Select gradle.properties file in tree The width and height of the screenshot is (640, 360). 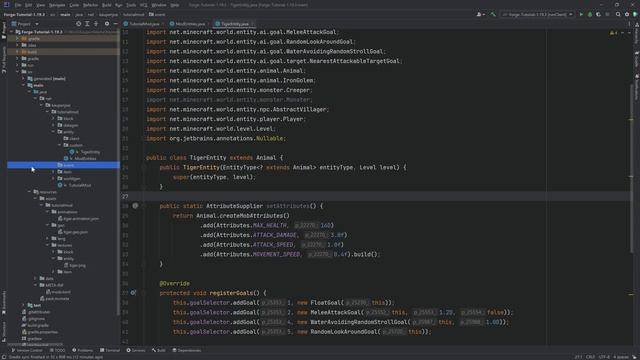42,332
